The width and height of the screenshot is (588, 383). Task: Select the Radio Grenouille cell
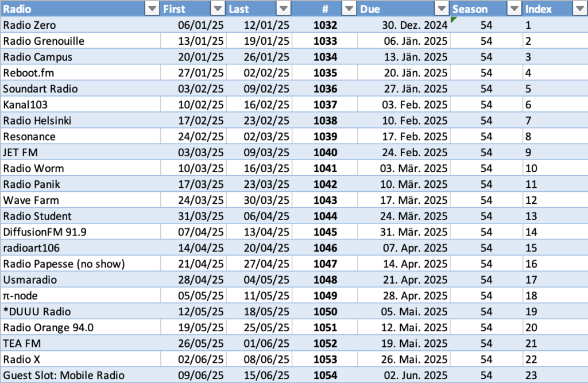click(80, 41)
